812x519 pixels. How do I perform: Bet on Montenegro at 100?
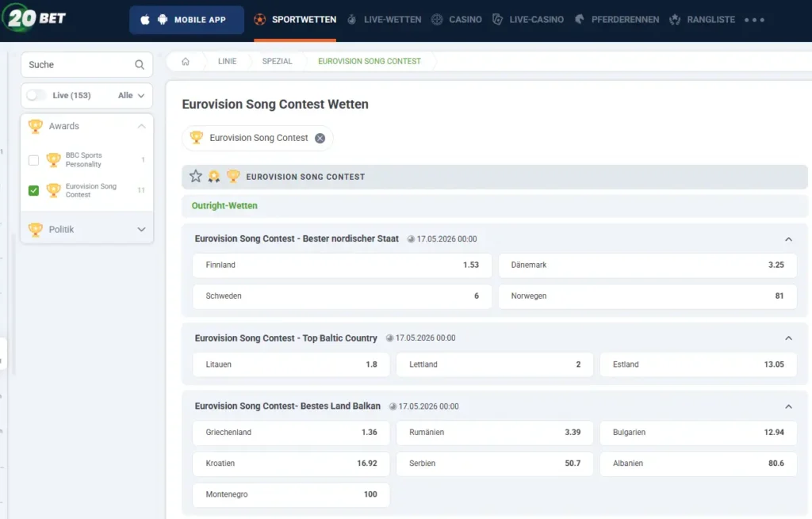click(291, 494)
